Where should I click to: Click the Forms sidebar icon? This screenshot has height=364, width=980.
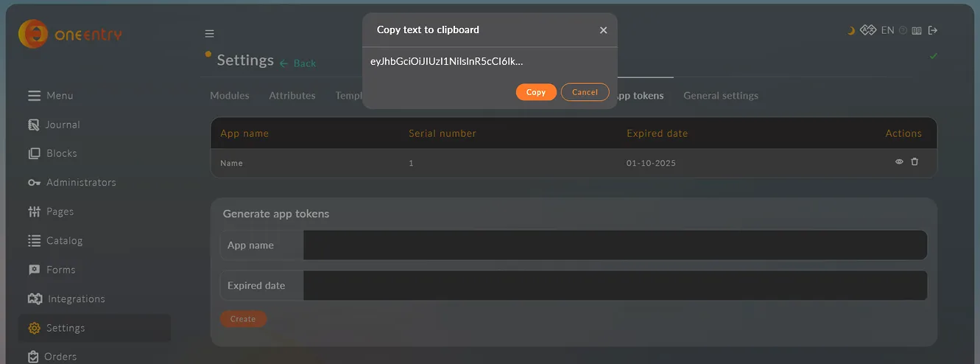[34, 270]
